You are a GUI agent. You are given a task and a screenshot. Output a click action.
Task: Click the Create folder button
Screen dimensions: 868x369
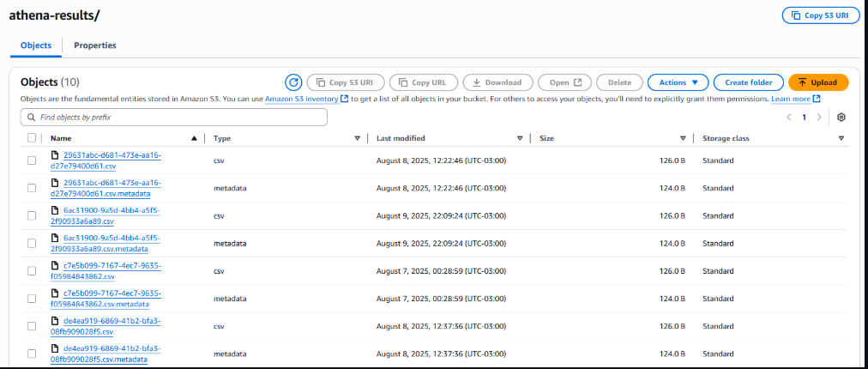click(x=748, y=82)
